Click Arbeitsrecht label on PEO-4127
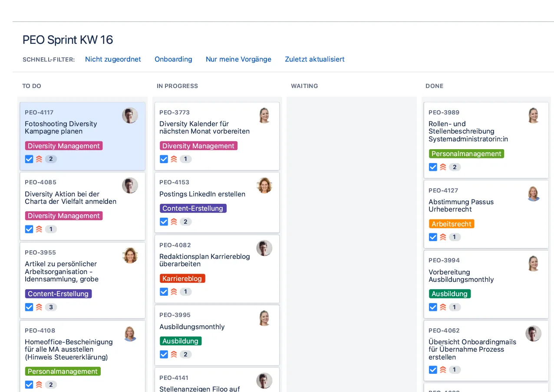The height and width of the screenshot is (392, 554). pos(452,224)
